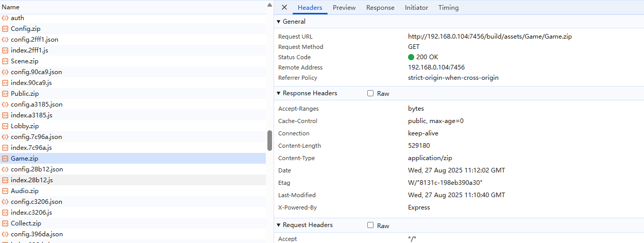
Task: Click the index.2fff1.js script icon
Action: pos(5,50)
